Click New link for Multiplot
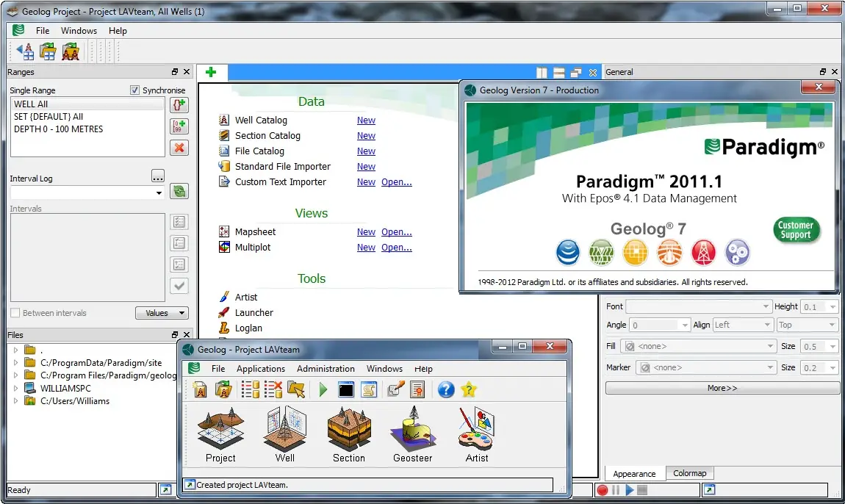Image resolution: width=845 pixels, height=504 pixels. (366, 248)
